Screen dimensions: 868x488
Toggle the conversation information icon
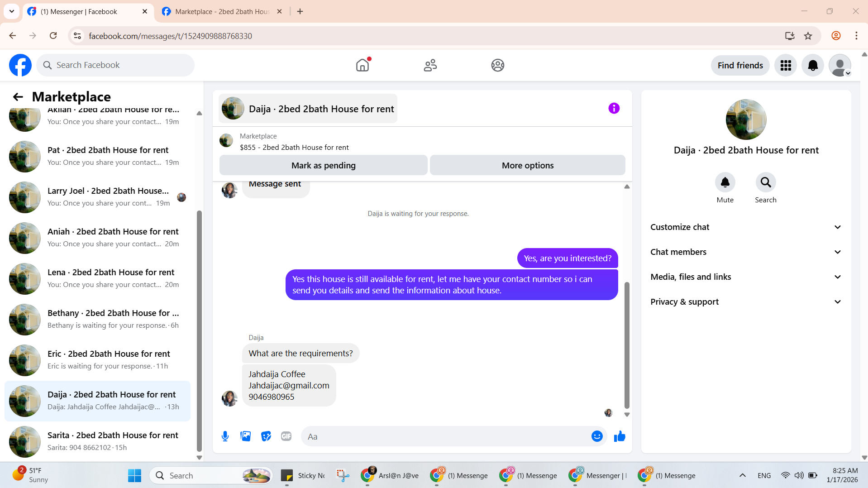[x=614, y=108]
